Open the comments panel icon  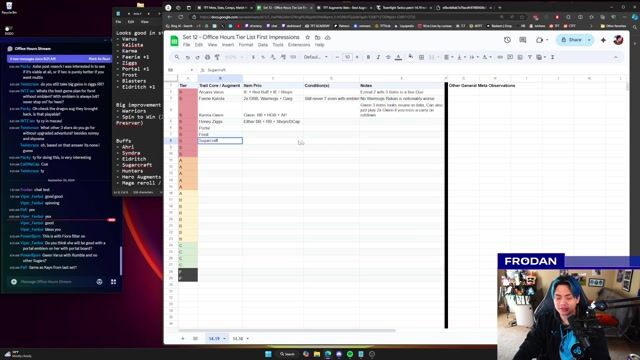pos(522,40)
